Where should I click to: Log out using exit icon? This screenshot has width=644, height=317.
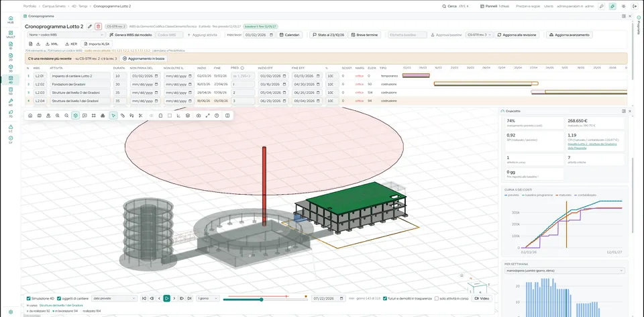(635, 6)
